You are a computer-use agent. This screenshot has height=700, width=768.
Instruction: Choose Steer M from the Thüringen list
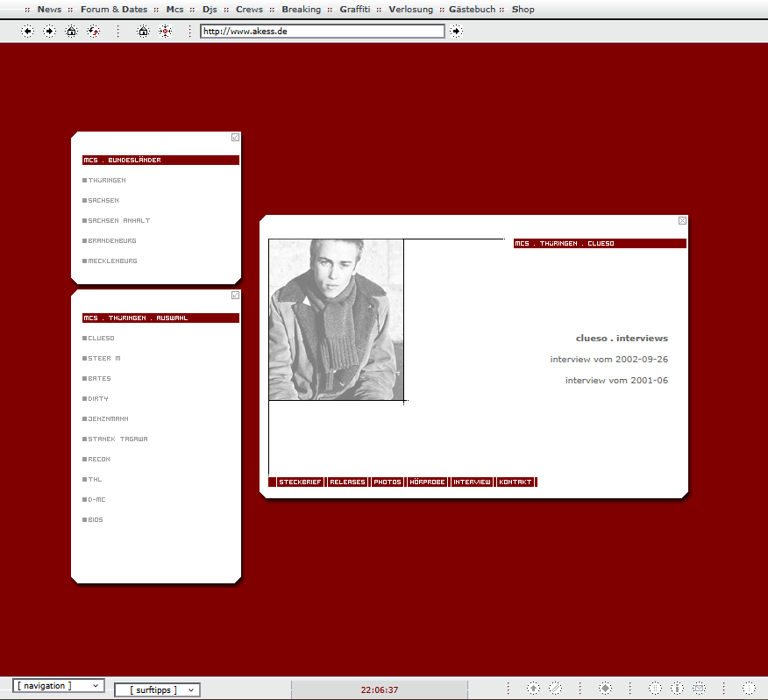104,359
